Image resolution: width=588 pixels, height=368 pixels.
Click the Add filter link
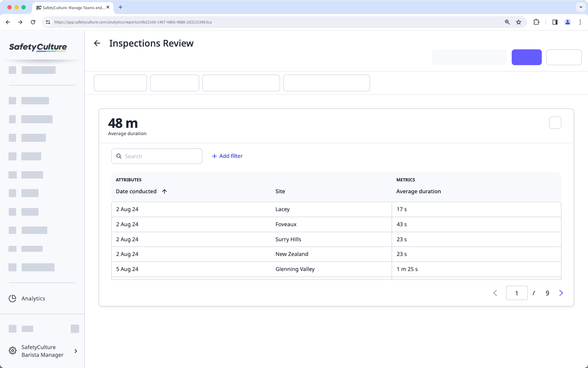coord(227,156)
